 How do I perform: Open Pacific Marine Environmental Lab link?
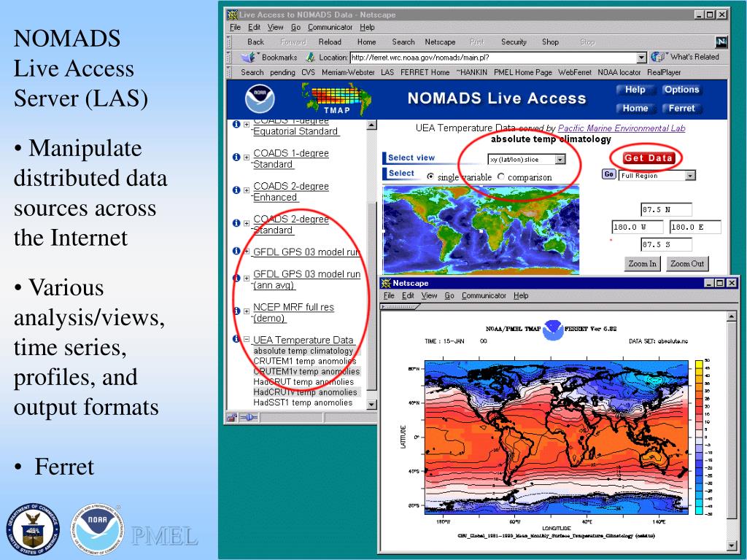point(622,128)
